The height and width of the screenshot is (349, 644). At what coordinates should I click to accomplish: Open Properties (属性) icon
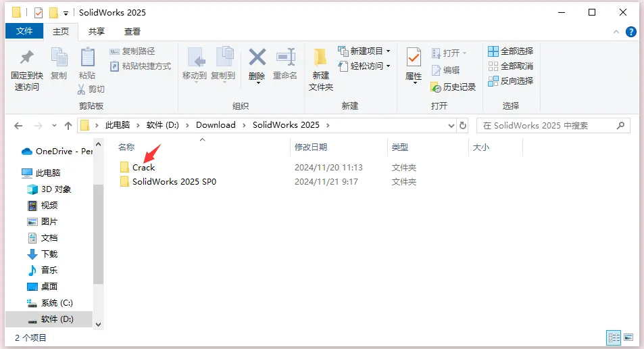tap(414, 57)
